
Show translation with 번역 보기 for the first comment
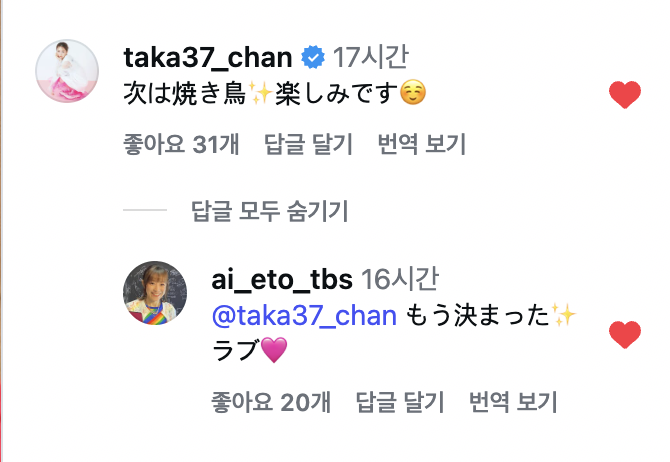tap(421, 145)
